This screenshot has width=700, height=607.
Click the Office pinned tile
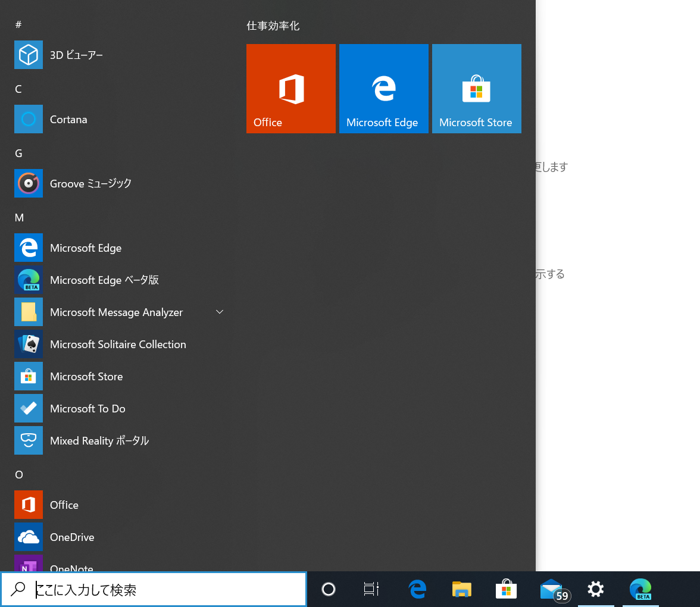tap(291, 88)
